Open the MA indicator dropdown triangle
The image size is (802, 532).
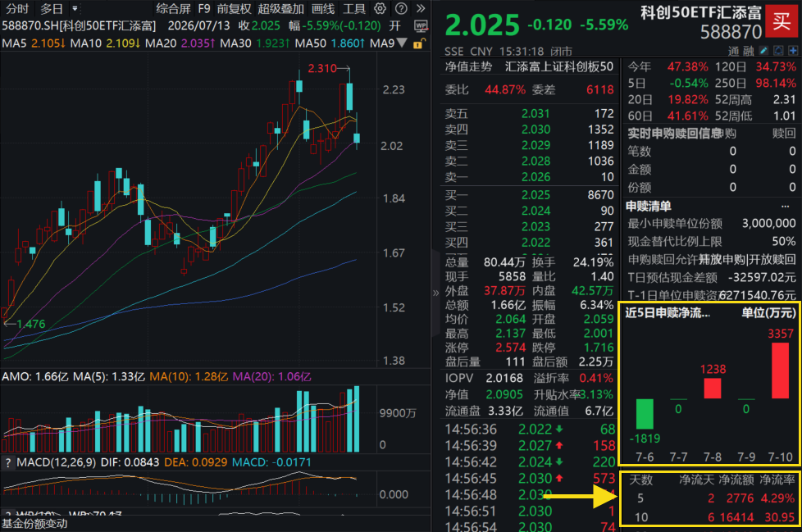pos(402,43)
